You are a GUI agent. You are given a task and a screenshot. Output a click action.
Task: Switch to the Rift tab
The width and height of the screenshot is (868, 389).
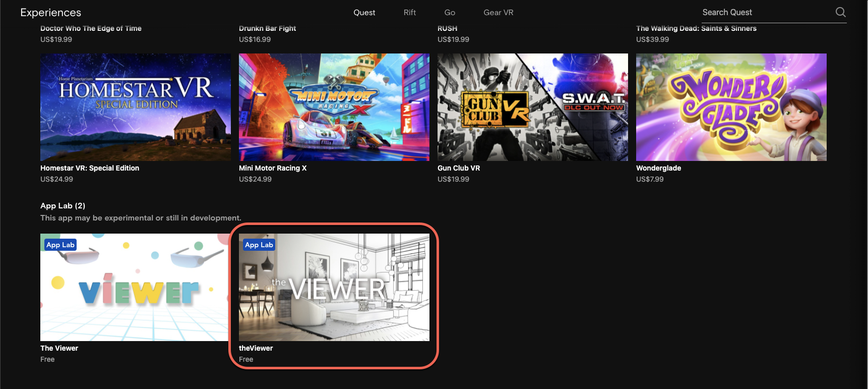tap(410, 13)
